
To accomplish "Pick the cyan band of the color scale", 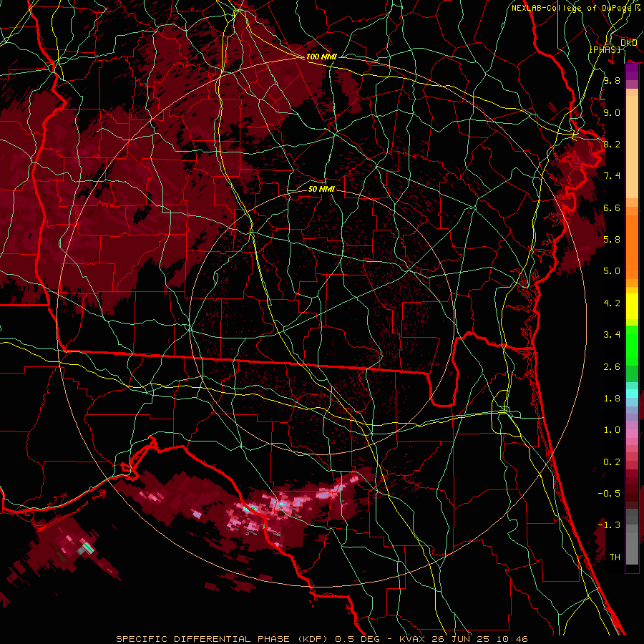I will 632,394.
